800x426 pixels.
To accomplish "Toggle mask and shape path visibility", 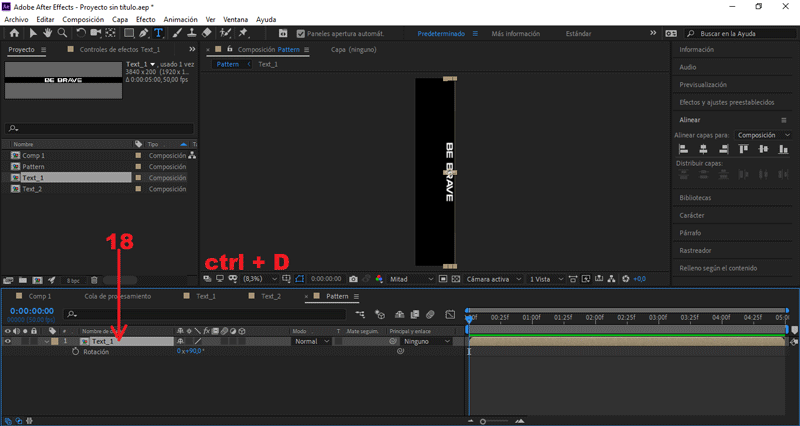I will (299, 279).
